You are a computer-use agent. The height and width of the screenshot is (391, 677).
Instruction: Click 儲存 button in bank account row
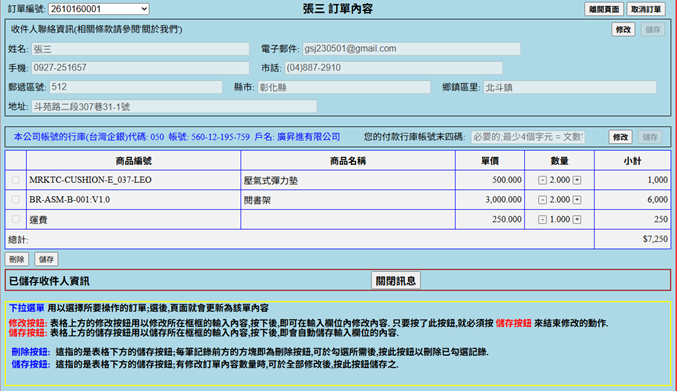pyautogui.click(x=650, y=137)
